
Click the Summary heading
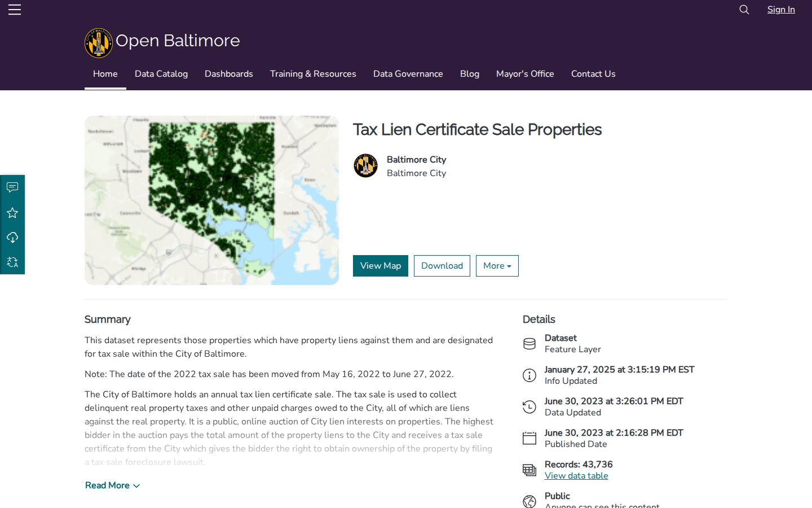pos(108,319)
